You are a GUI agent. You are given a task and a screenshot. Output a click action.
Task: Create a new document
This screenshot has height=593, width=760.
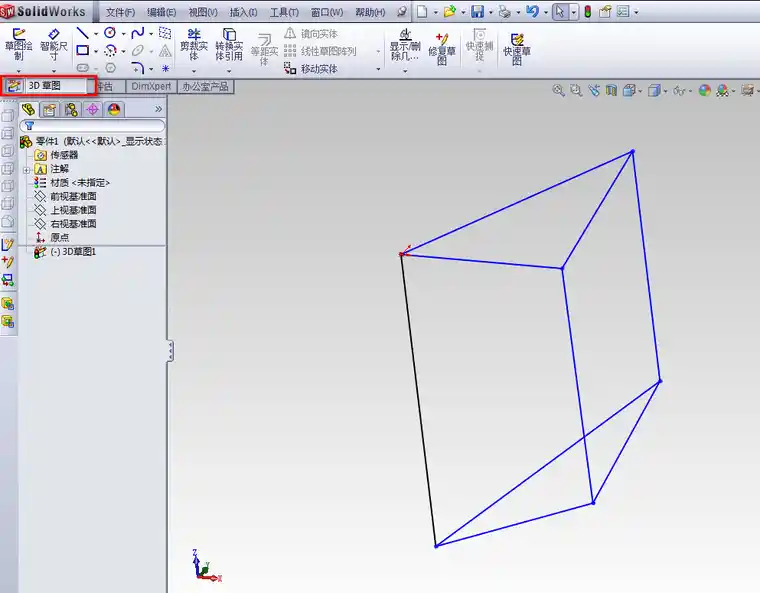coord(422,12)
